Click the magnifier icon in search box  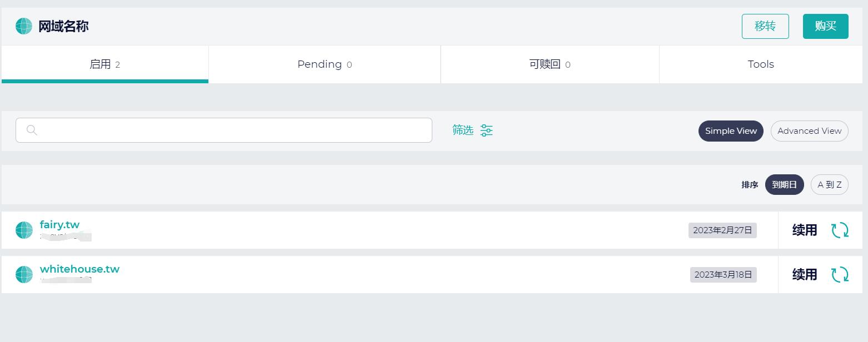(32, 130)
